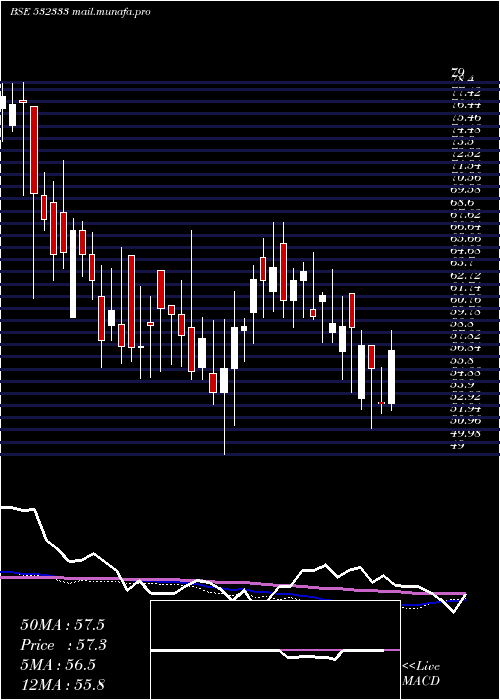This screenshot has height=700, width=500.
Task: Click the 49.98 price axis label
Action: click(x=466, y=433)
